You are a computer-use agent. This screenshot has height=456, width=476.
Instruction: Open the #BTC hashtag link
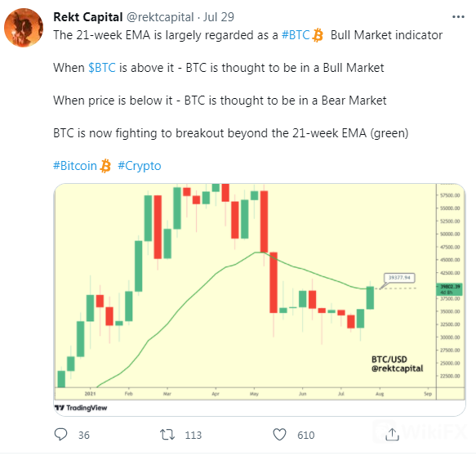296,35
